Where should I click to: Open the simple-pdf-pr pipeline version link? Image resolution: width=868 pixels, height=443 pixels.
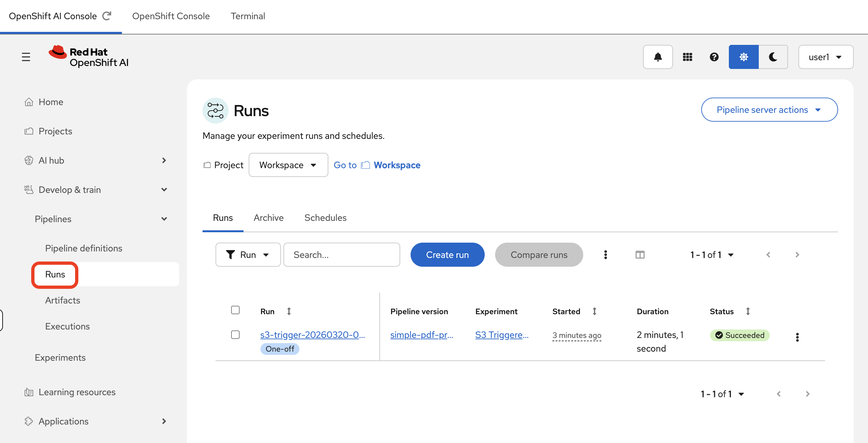(421, 335)
